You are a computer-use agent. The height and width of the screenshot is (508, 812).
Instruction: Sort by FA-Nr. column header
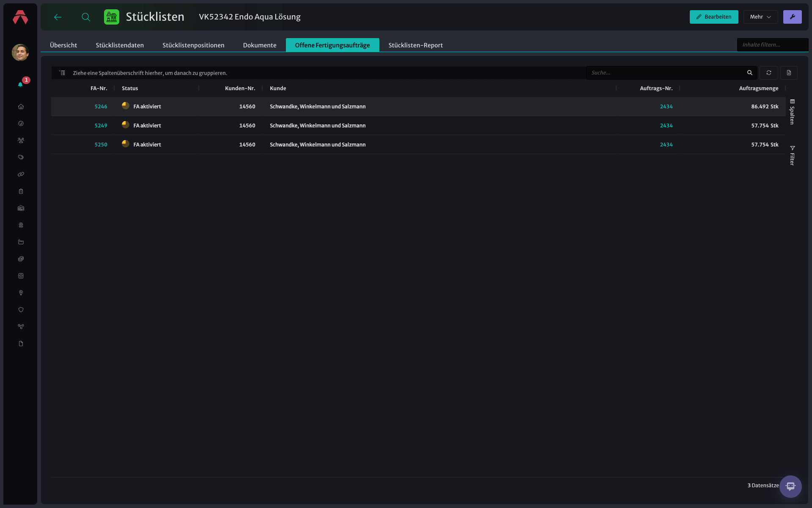pos(99,88)
